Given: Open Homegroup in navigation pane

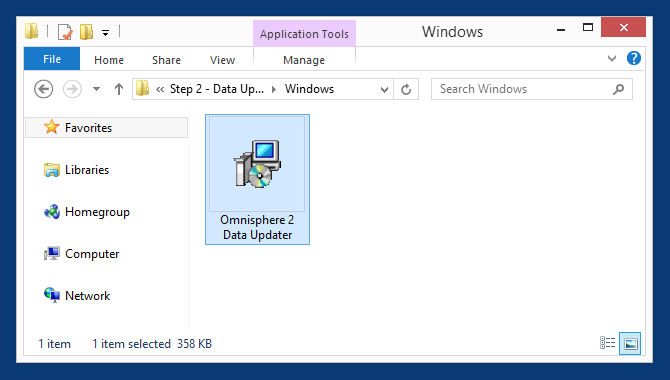Looking at the screenshot, I should click(x=97, y=212).
